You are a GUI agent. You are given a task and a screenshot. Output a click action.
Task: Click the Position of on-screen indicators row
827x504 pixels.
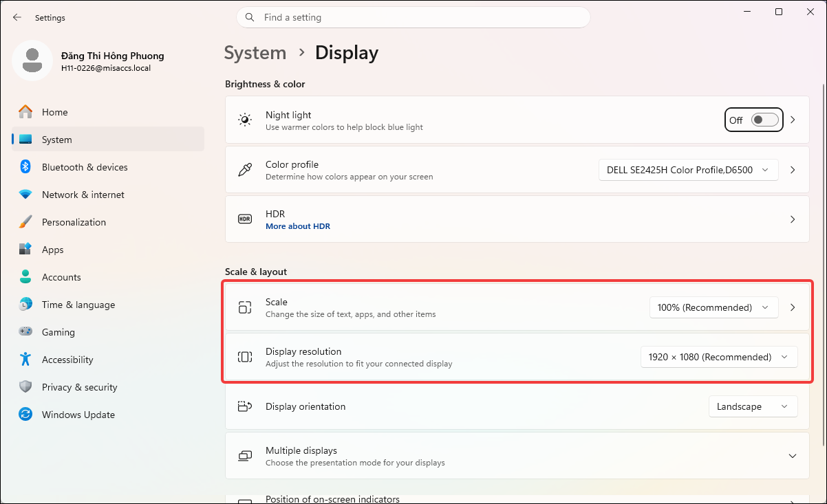point(517,498)
